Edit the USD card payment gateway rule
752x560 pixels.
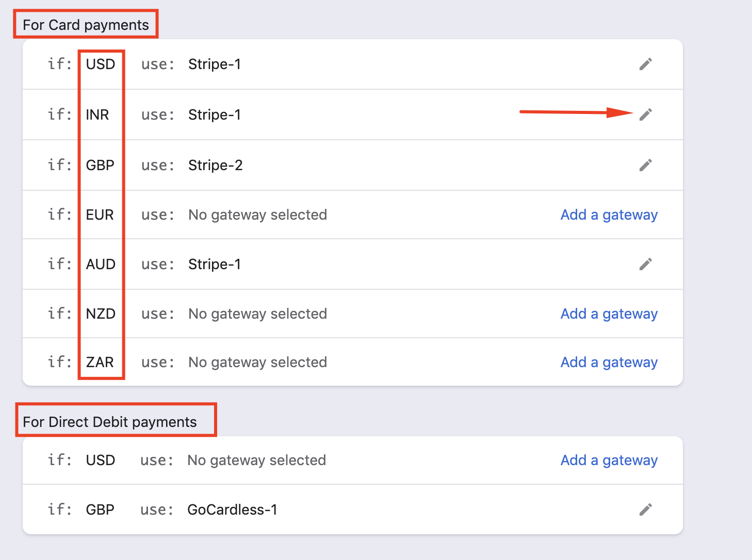click(x=646, y=64)
